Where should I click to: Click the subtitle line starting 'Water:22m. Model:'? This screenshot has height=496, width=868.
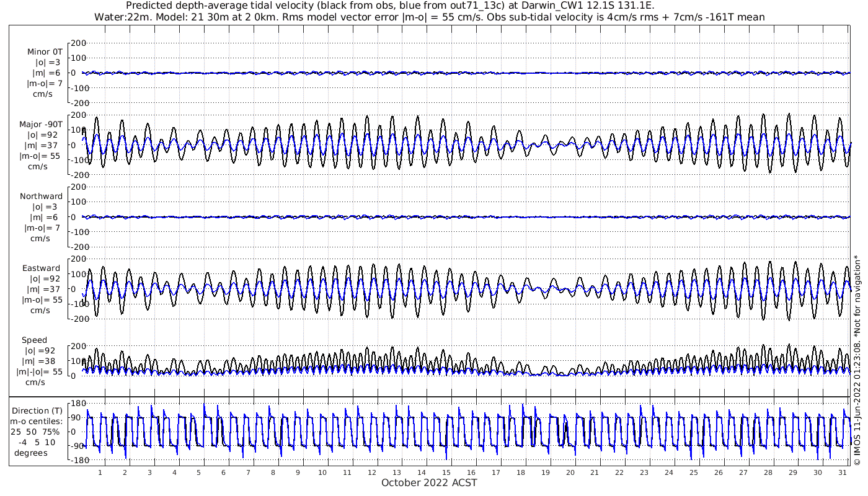pyautogui.click(x=429, y=17)
